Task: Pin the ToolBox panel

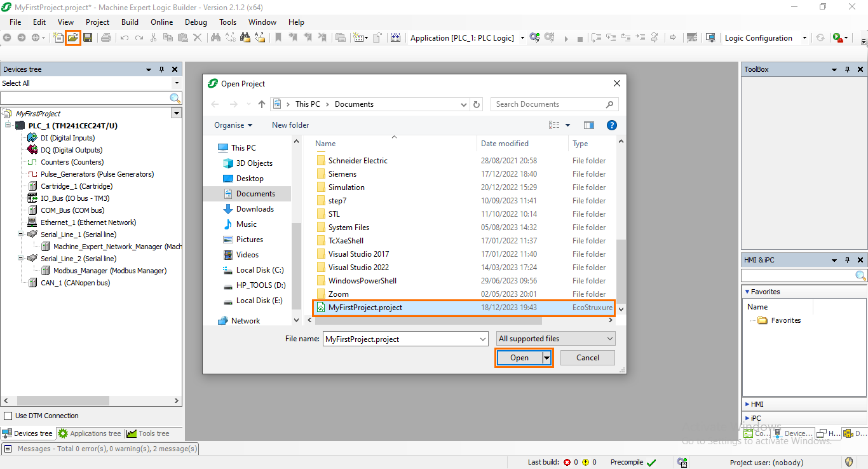Action: 848,69
